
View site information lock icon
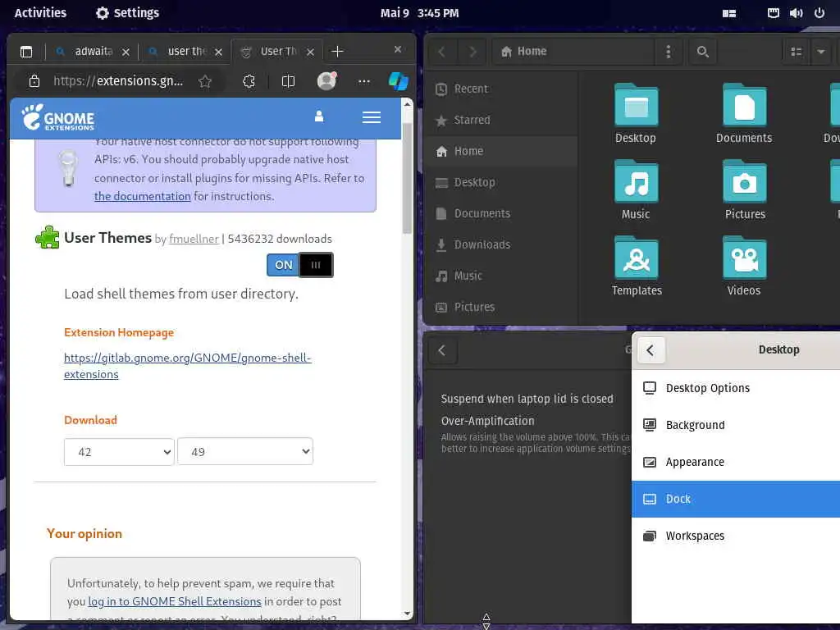[34, 81]
